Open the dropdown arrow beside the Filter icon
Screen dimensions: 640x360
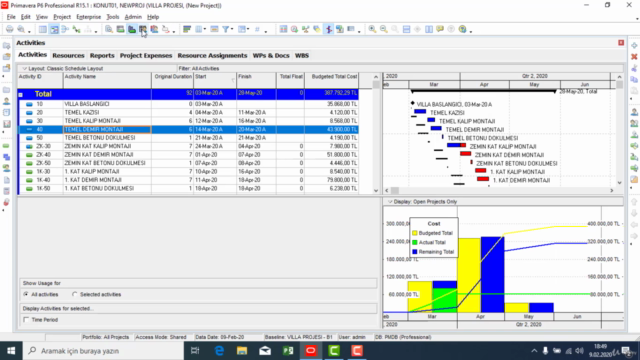coord(232,29)
